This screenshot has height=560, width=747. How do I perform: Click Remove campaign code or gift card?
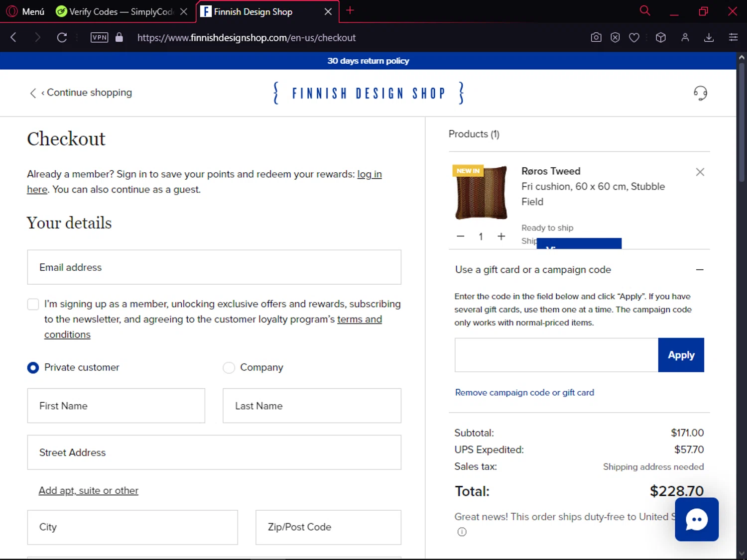(524, 392)
